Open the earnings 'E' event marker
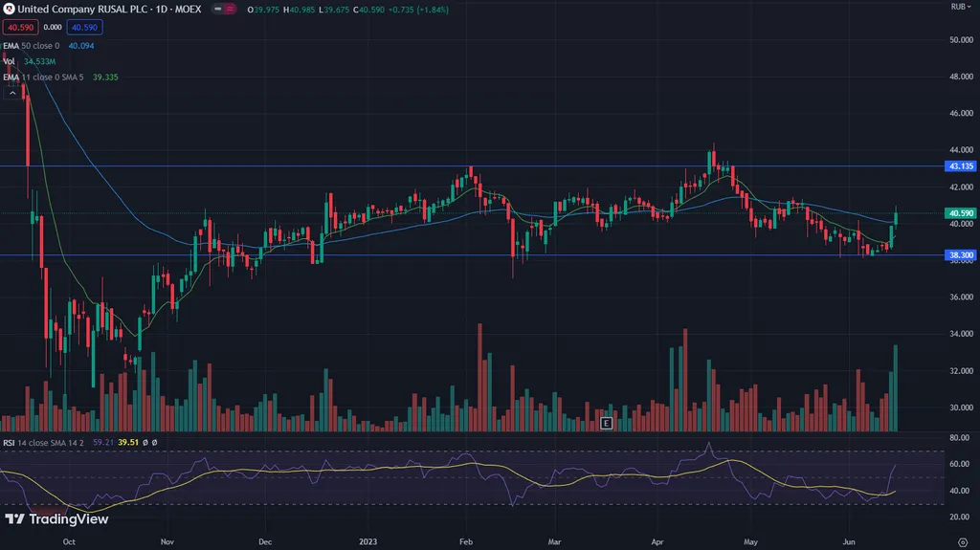The image size is (980, 550). (x=606, y=423)
